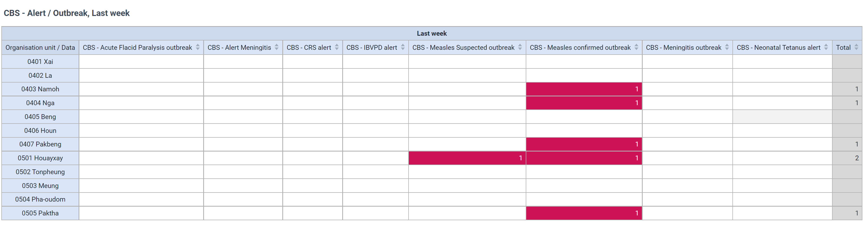868x225 pixels.
Task: Click the Last week period header
Action: pos(432,33)
